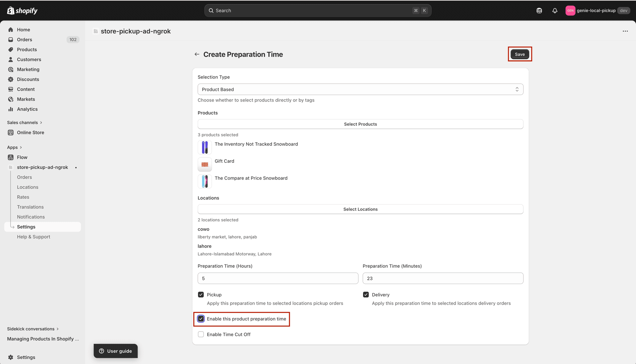Open the Flow app
This screenshot has height=364, width=636.
tap(22, 157)
